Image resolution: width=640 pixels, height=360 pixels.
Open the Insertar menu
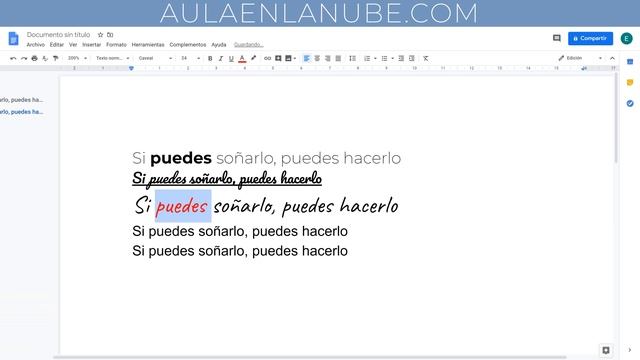pyautogui.click(x=91, y=44)
